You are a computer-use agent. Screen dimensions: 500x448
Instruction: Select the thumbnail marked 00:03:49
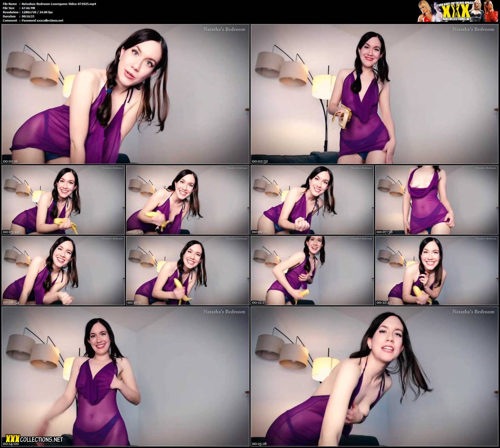(63, 200)
